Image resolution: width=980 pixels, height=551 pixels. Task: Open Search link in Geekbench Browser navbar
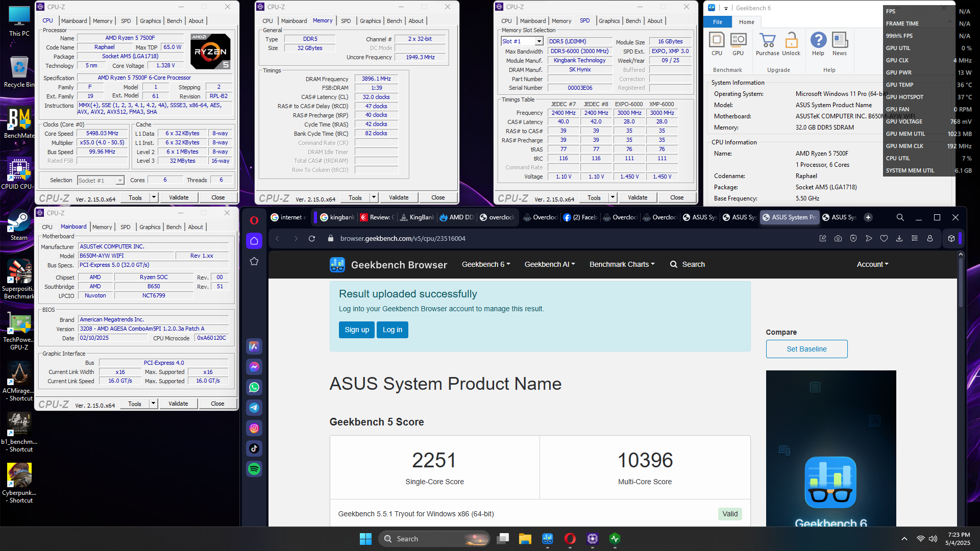pos(687,264)
